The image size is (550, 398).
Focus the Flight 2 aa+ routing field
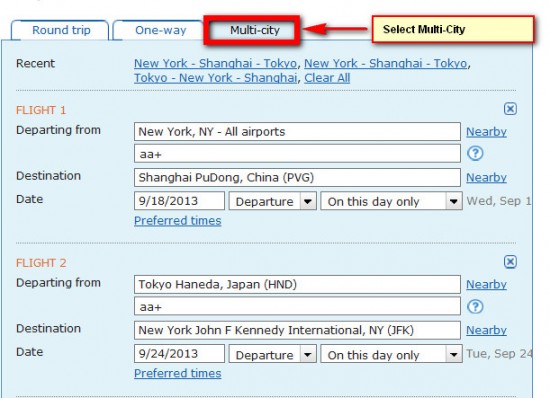(x=297, y=306)
